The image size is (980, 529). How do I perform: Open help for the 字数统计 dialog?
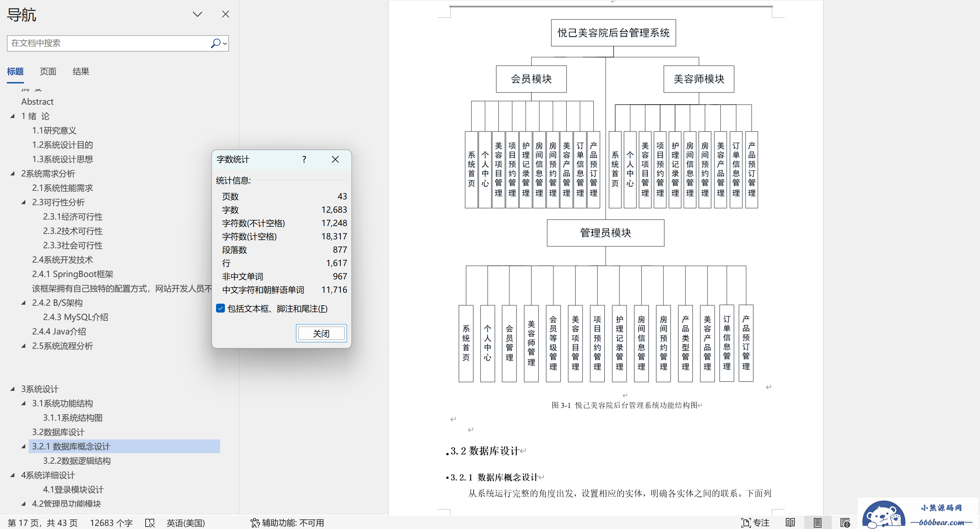304,159
